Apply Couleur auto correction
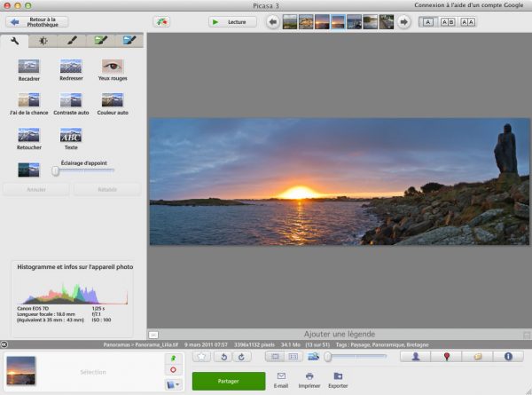This screenshot has height=395, width=532. coord(113,100)
